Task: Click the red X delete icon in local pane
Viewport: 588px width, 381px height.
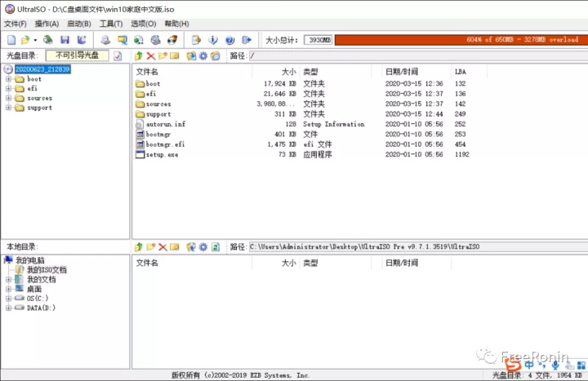Action: pyautogui.click(x=163, y=247)
